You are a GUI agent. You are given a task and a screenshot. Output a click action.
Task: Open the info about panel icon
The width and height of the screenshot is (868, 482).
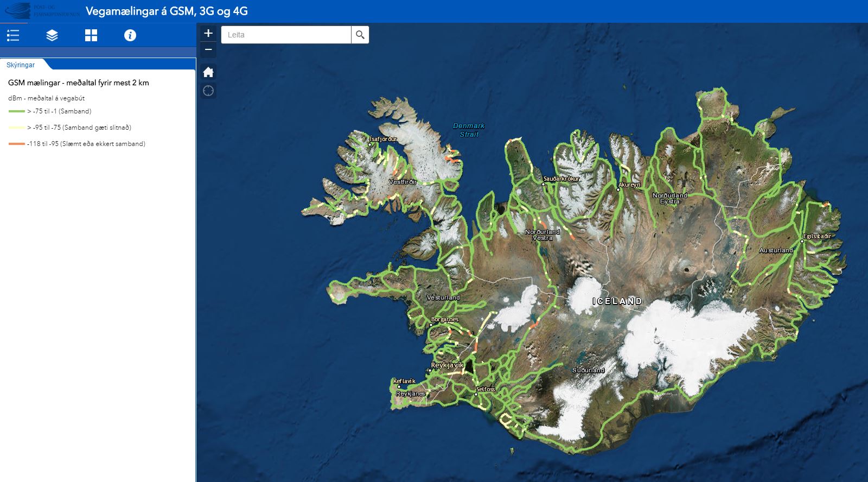pyautogui.click(x=130, y=36)
